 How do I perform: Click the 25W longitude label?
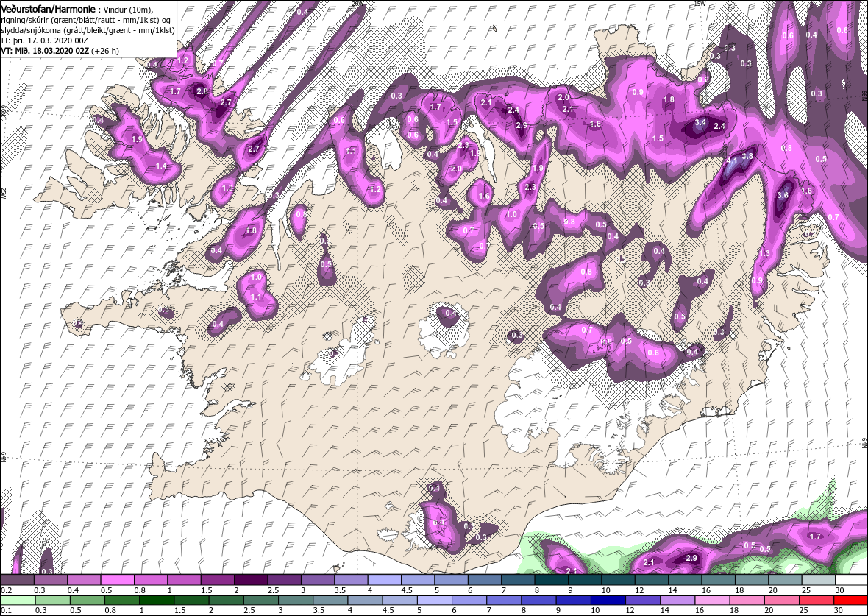pyautogui.click(x=3, y=193)
